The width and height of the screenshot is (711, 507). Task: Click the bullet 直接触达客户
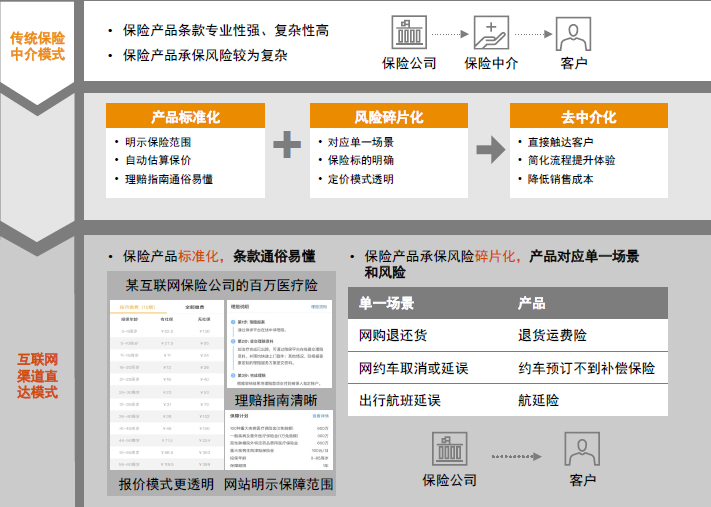(x=561, y=142)
